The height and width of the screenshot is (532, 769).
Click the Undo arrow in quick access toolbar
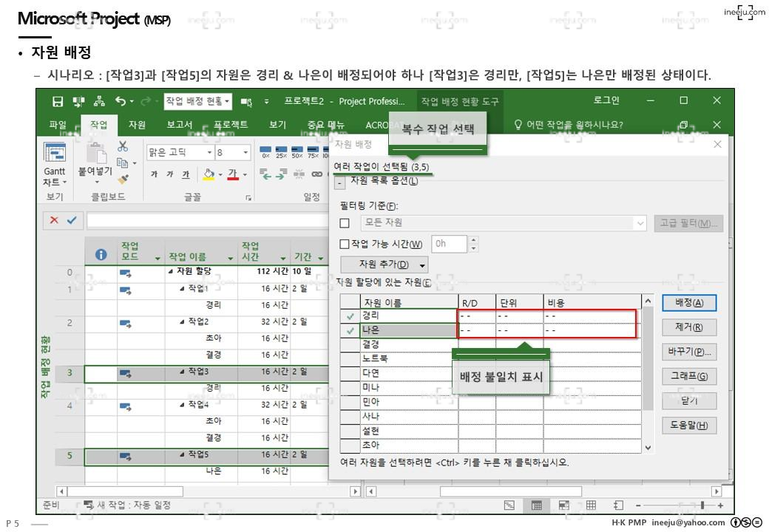tap(121, 101)
